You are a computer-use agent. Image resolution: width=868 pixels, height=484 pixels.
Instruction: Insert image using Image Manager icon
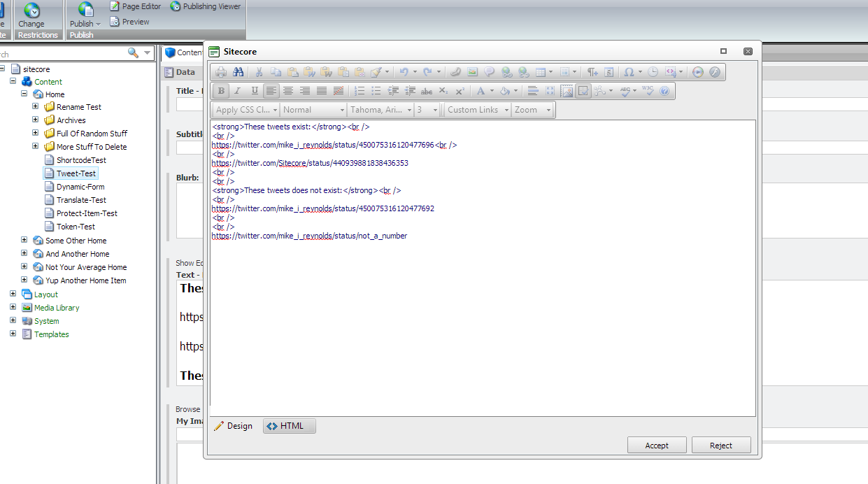[472, 72]
